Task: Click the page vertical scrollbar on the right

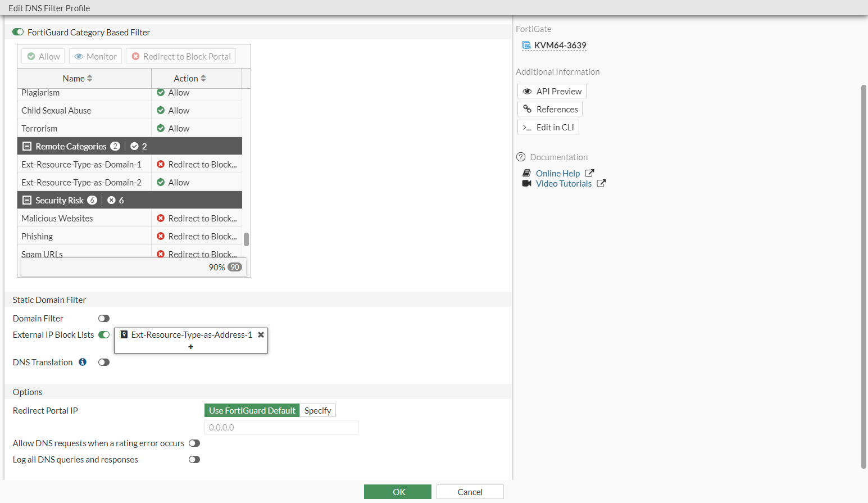Action: click(x=864, y=276)
